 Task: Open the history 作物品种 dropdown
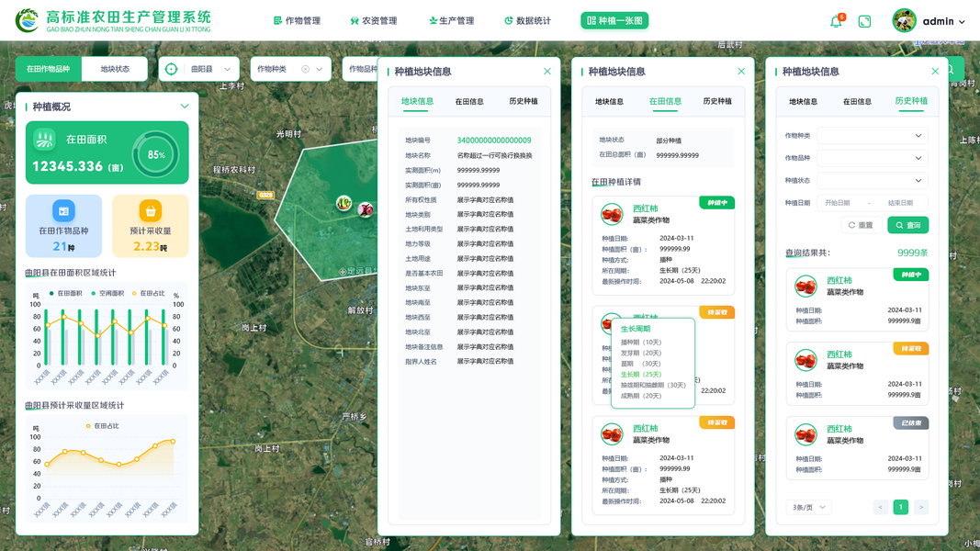[873, 158]
